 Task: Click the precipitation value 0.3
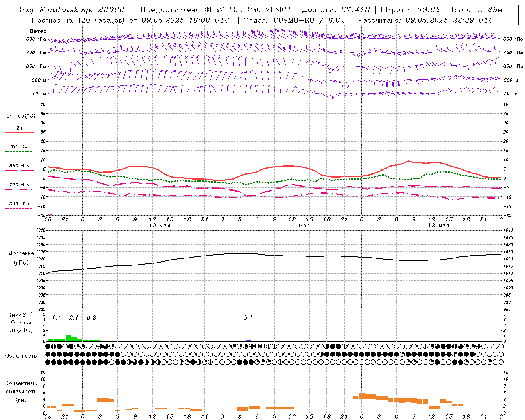pyautogui.click(x=91, y=317)
